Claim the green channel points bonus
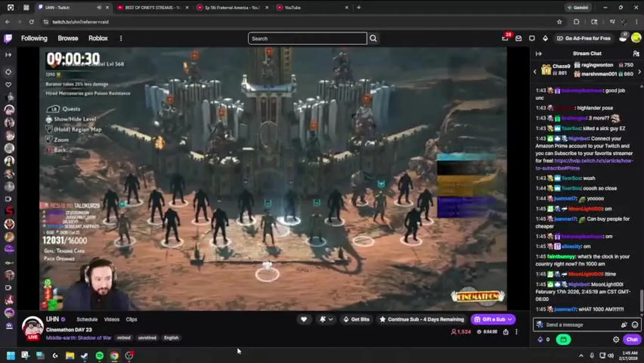Screen dimensions: 644x363 [563, 340]
